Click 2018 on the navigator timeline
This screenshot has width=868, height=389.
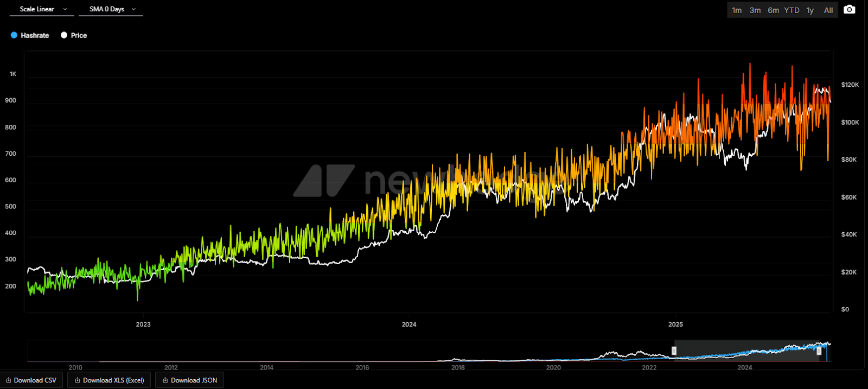458,367
